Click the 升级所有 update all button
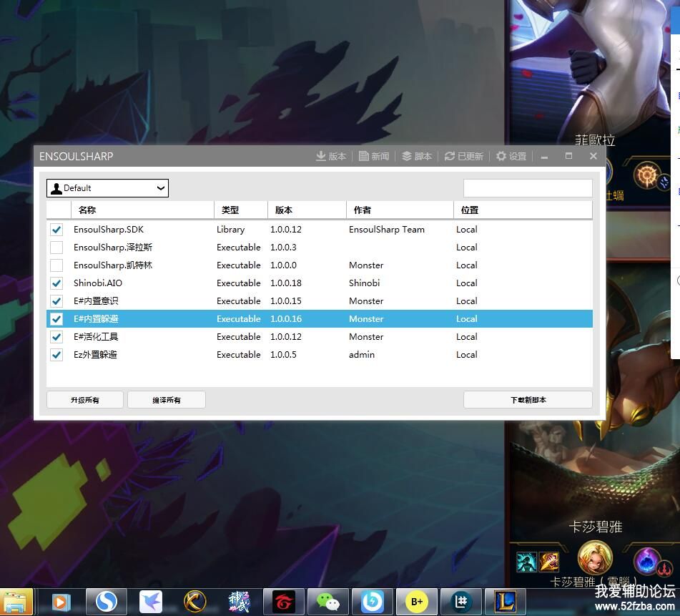Image resolution: width=680 pixels, height=616 pixels. 85,400
